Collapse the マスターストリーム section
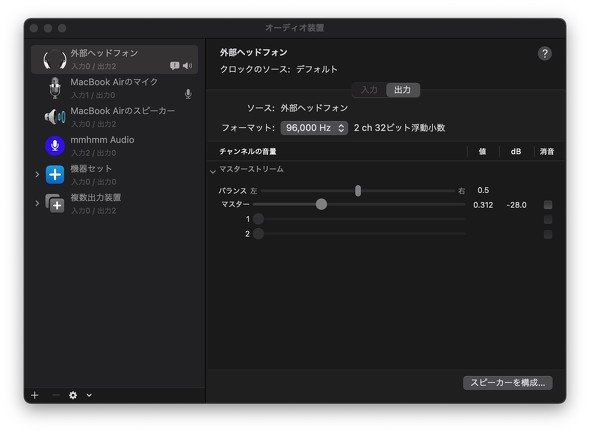590x433 pixels. click(x=213, y=171)
